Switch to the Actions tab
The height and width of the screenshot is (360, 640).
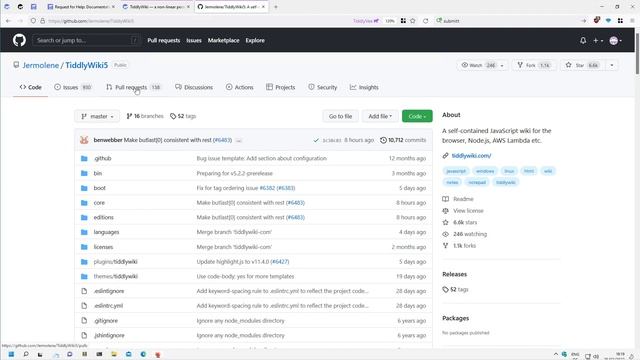(x=240, y=87)
